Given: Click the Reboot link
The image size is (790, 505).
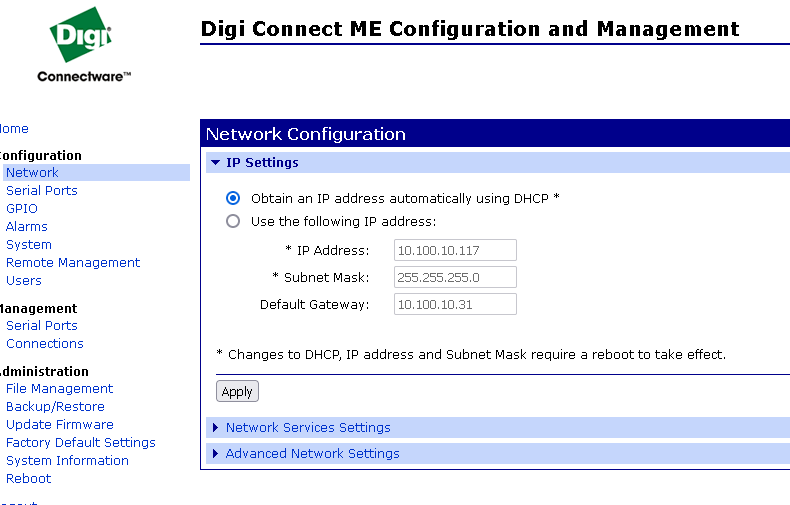Looking at the screenshot, I should tap(28, 478).
